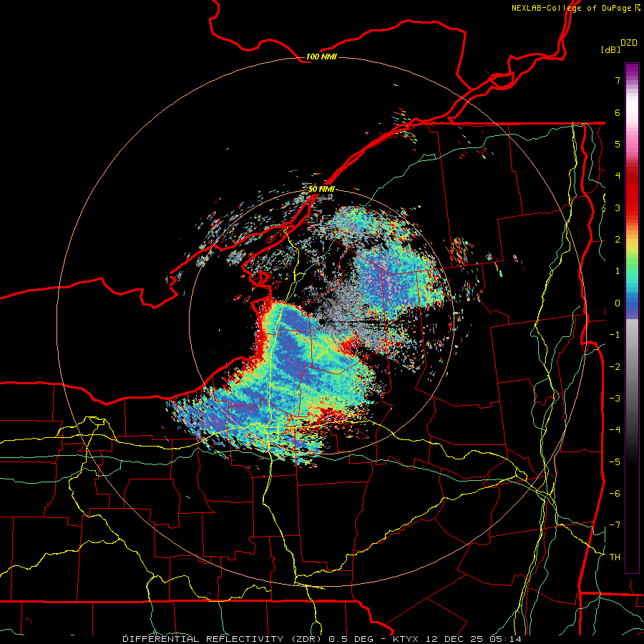Click the TH label on the color scale

point(615,557)
